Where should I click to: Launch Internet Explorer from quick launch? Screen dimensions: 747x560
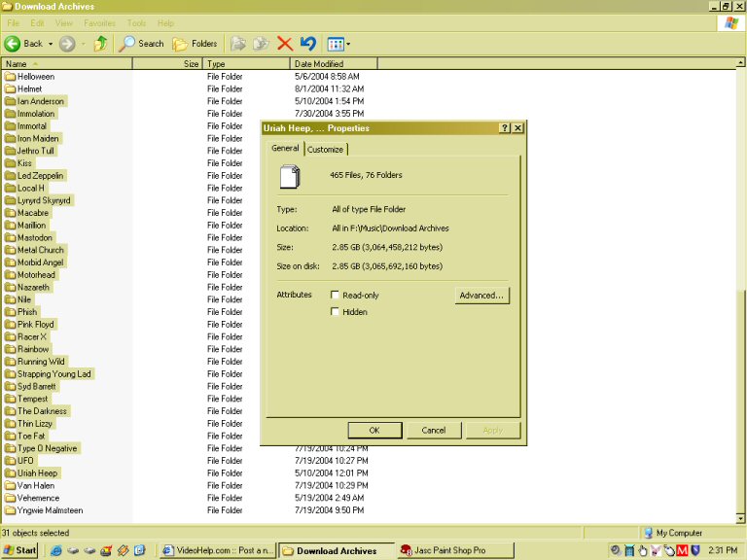click(x=55, y=551)
